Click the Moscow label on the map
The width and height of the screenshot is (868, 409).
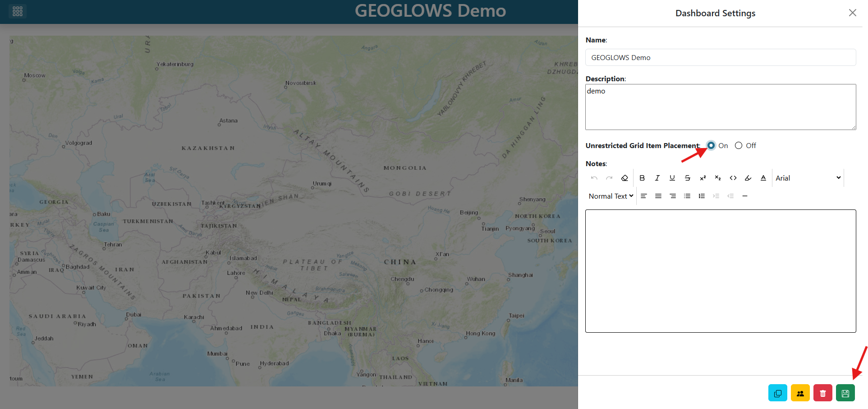click(35, 75)
